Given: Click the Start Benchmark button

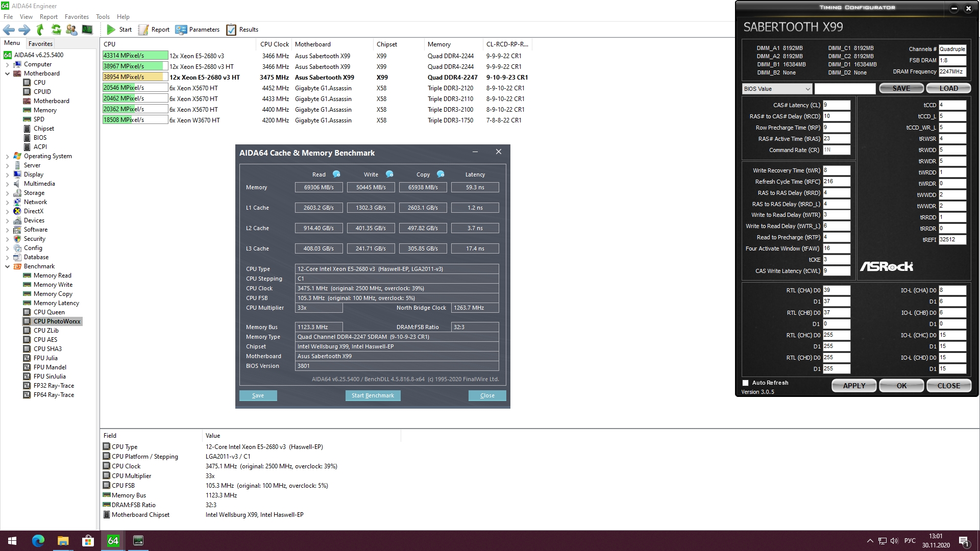Looking at the screenshot, I should coord(373,395).
